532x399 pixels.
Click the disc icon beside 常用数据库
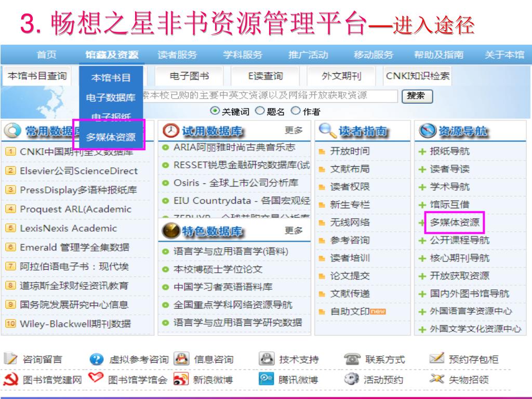13,130
